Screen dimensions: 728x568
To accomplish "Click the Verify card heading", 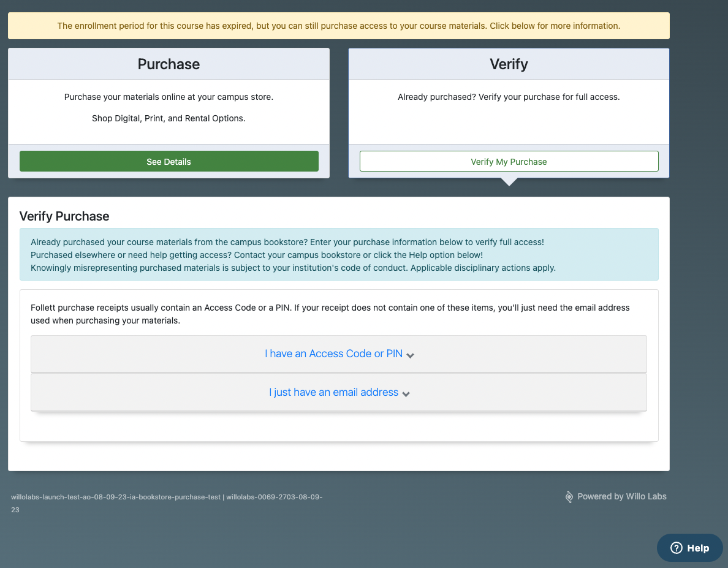I will pyautogui.click(x=509, y=64).
